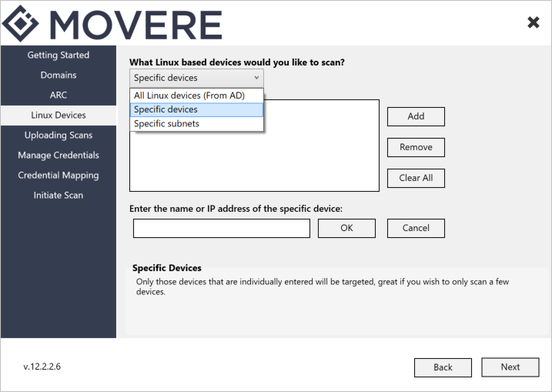Screen dimensions: 552x392
Task: Choose All Linux devices (From AD) option
Action: click(x=196, y=95)
